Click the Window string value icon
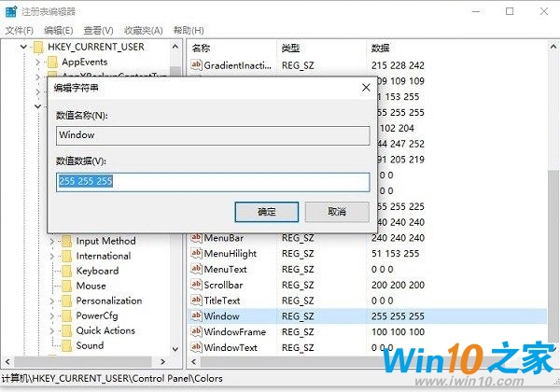560x392 pixels. 196,316
